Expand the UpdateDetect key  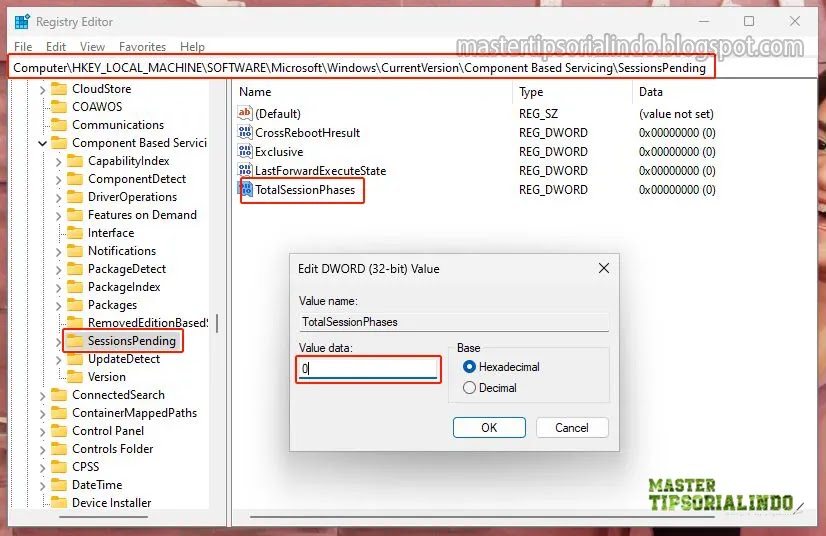pos(58,360)
